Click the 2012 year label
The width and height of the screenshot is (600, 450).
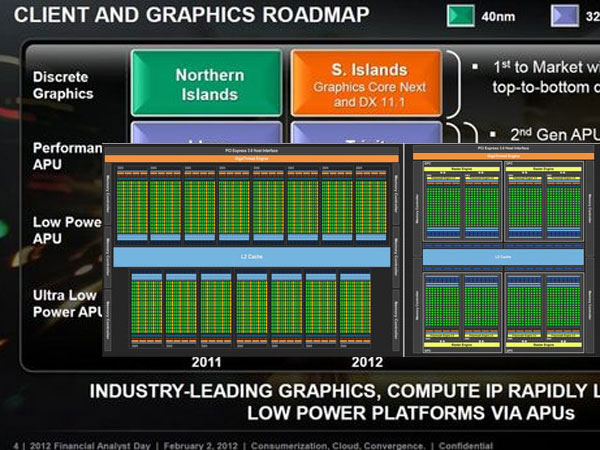(x=366, y=364)
